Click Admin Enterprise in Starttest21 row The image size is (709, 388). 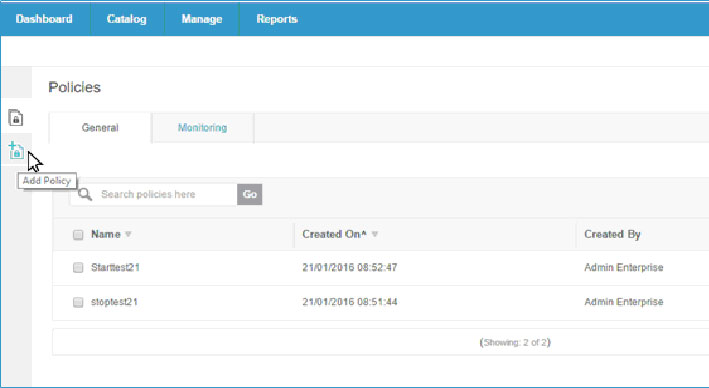click(624, 267)
